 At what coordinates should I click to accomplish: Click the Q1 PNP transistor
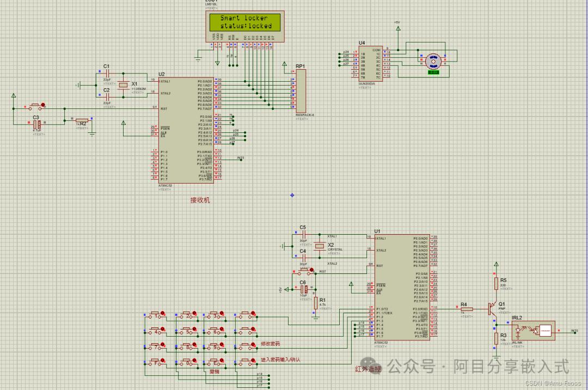(x=492, y=309)
